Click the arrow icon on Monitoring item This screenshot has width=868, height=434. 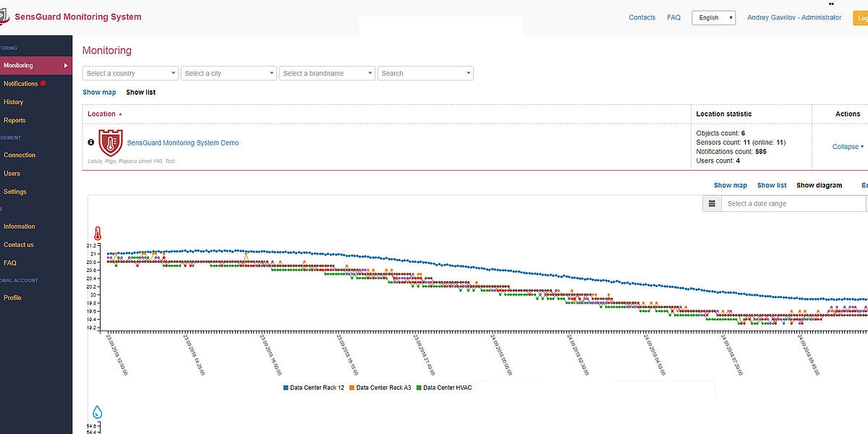point(66,66)
